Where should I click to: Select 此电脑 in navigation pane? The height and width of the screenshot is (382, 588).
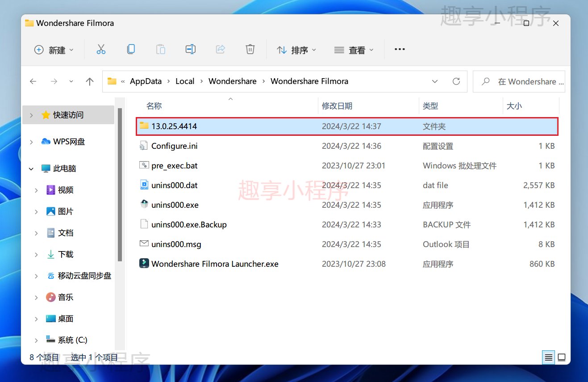tap(65, 168)
